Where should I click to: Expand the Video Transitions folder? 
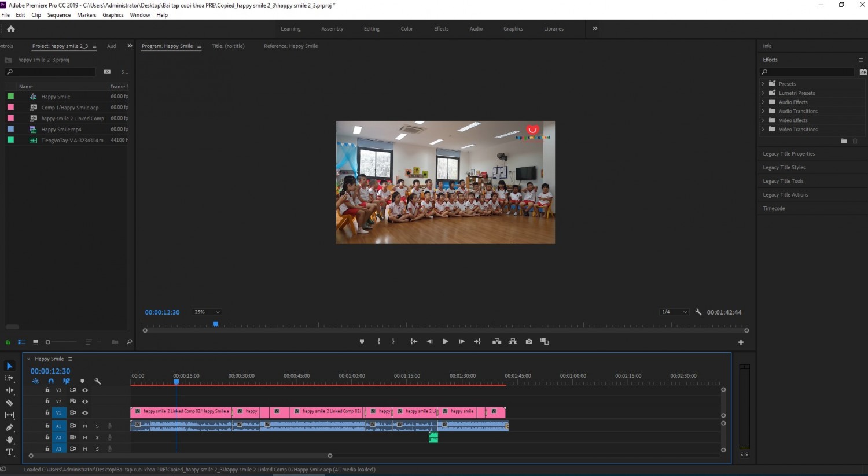pyautogui.click(x=763, y=130)
